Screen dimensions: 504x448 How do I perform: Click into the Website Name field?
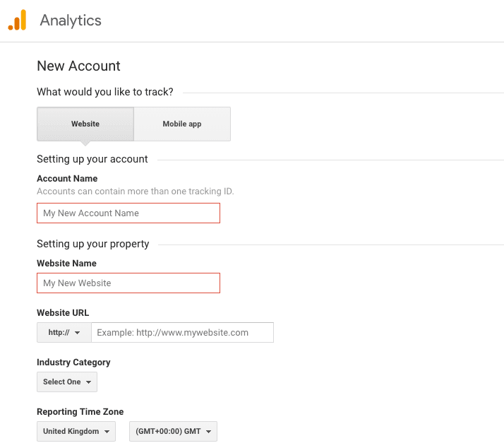(x=128, y=283)
